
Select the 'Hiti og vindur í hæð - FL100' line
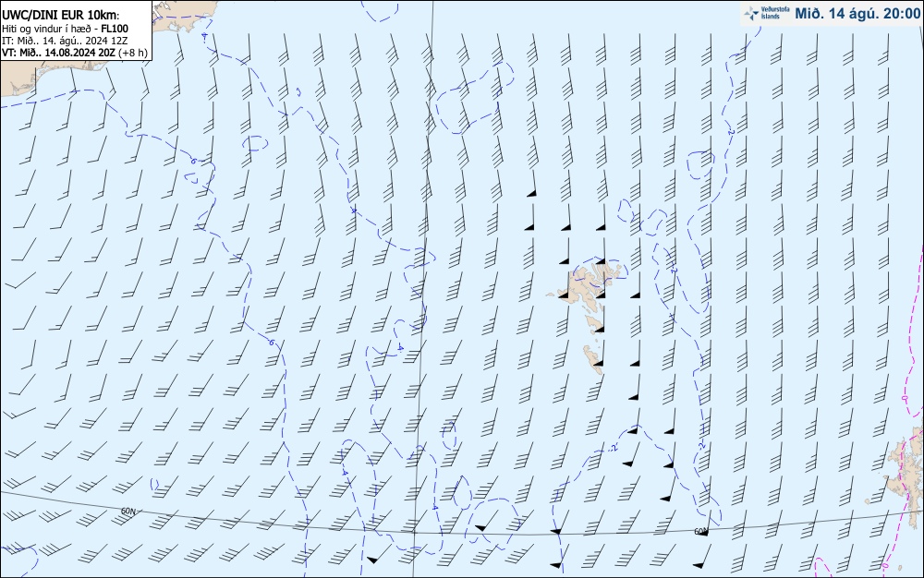(x=65, y=29)
